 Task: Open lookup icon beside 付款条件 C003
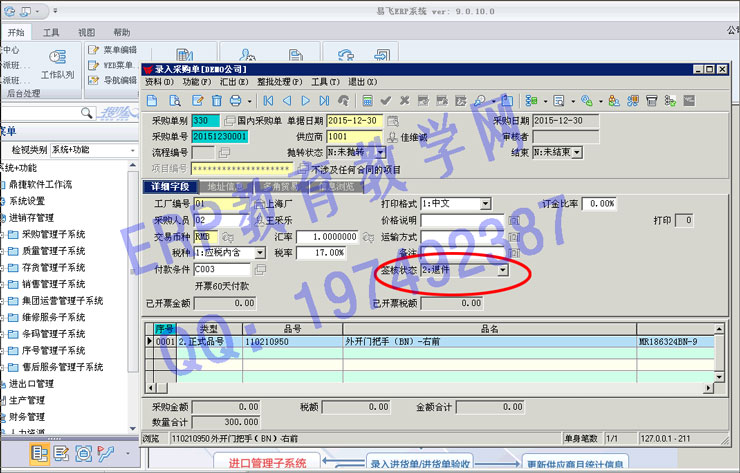(260, 270)
